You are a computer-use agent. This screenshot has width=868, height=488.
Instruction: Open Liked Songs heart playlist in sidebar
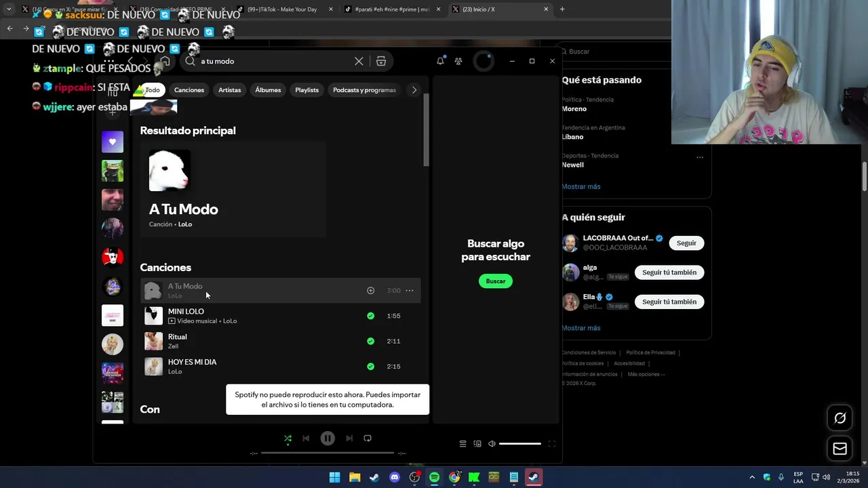point(113,142)
